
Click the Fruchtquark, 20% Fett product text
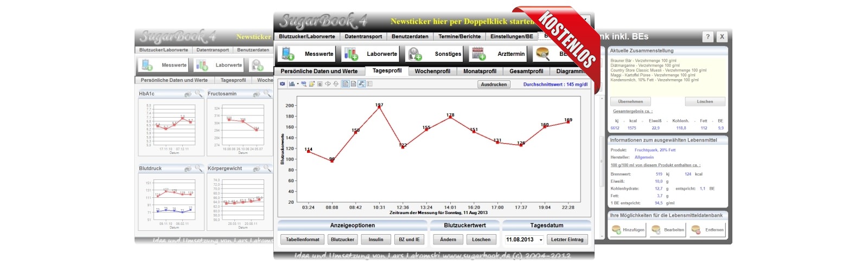click(655, 150)
